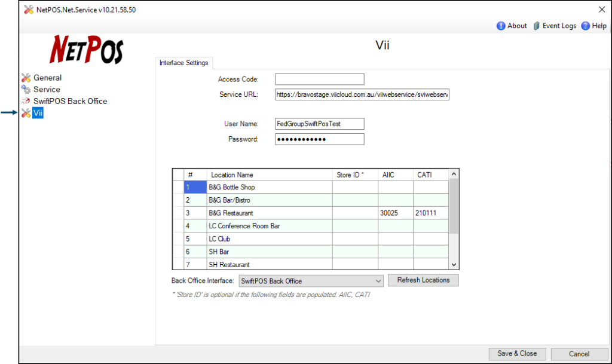The width and height of the screenshot is (612, 364).
Task: Click the Access Code input field
Action: tap(320, 79)
